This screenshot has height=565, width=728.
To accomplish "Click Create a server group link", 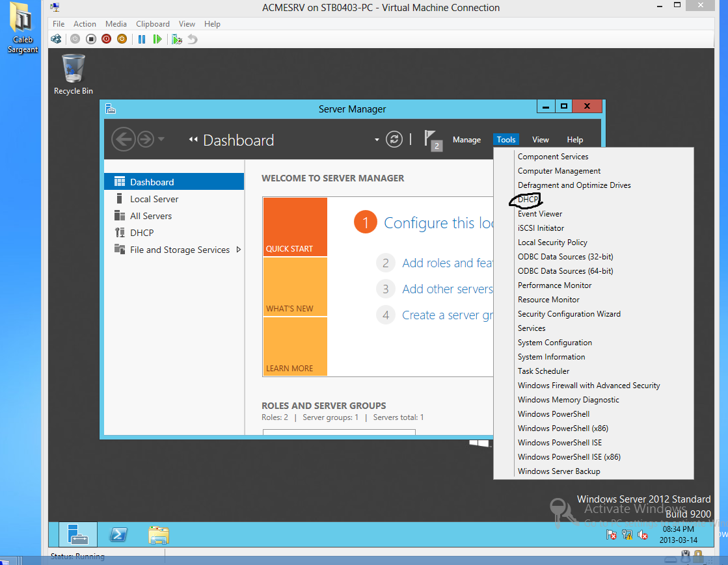I will click(x=448, y=315).
